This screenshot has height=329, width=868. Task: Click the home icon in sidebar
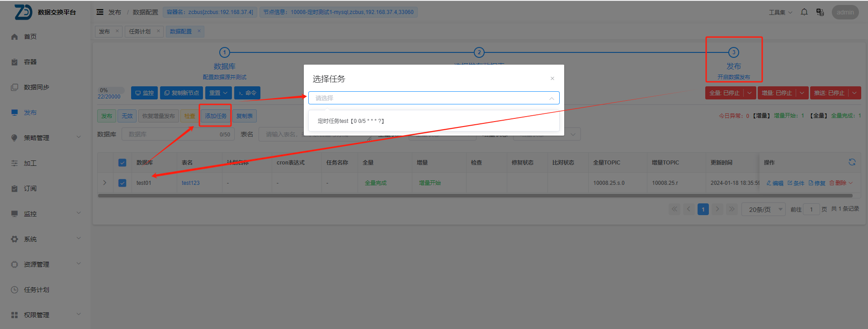(14, 37)
